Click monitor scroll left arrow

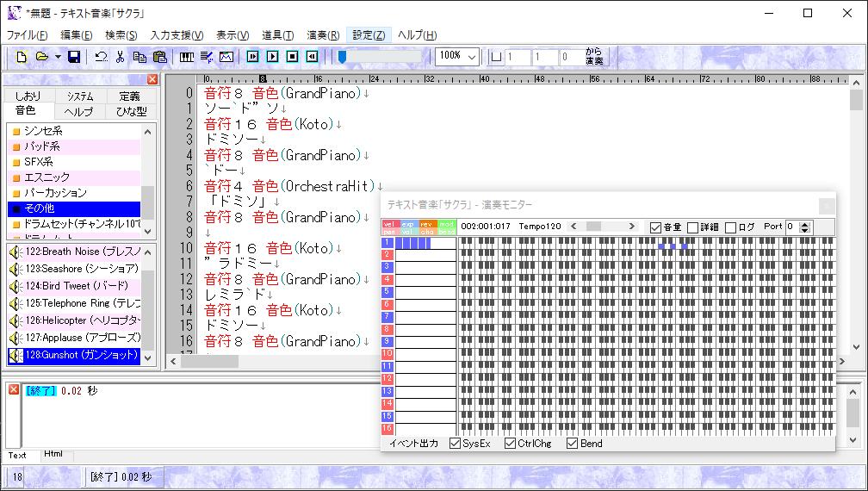tap(574, 226)
